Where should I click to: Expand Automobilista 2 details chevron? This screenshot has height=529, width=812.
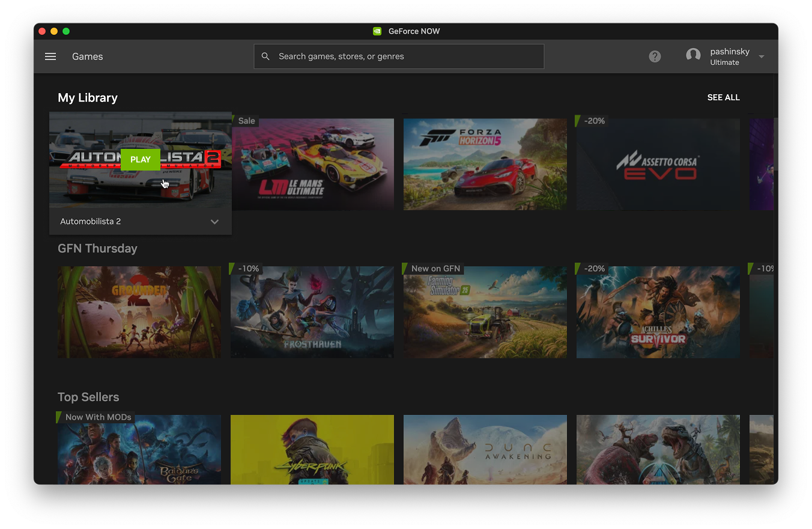(x=214, y=222)
